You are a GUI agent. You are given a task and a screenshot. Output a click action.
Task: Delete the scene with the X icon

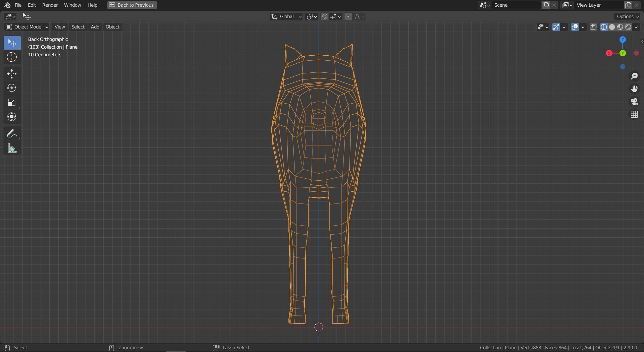click(x=554, y=5)
